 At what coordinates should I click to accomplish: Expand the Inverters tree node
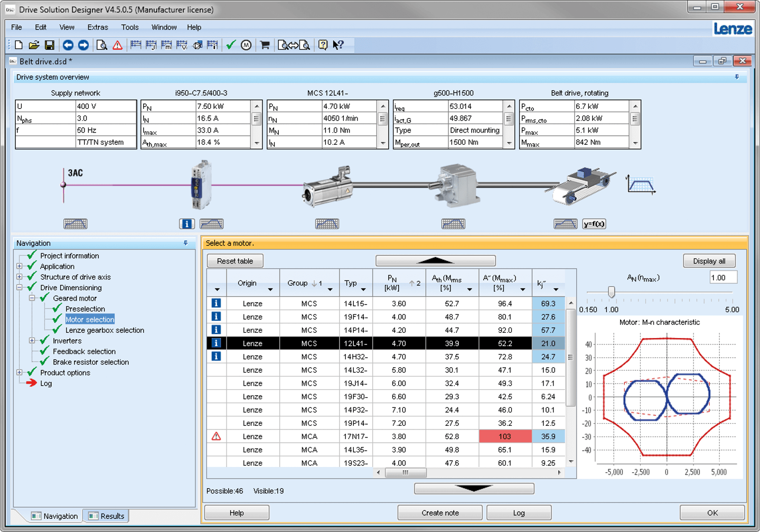[x=32, y=341]
